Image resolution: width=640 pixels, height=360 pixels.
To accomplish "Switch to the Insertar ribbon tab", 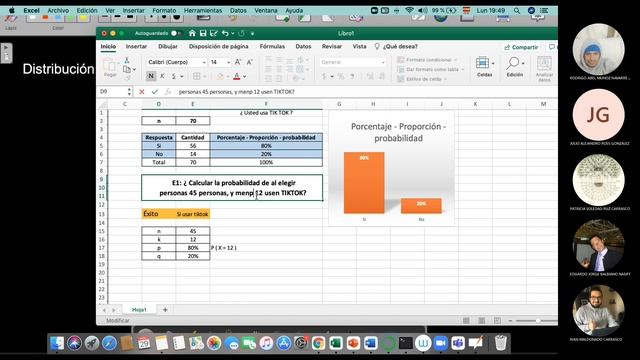I will 136,47.
